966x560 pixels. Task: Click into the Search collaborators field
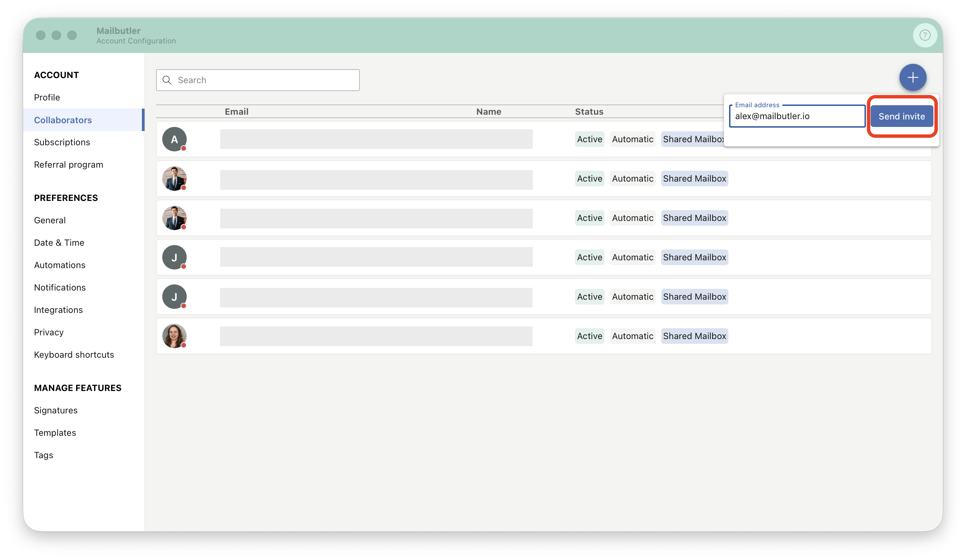pyautogui.click(x=258, y=80)
